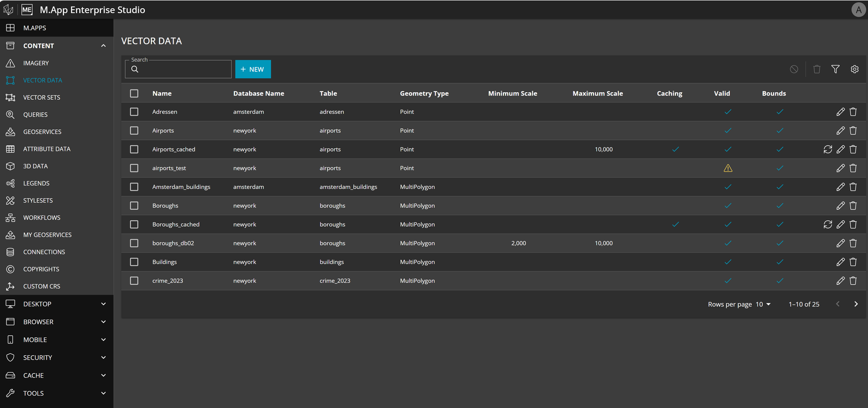Refresh cache for Boroughs_cached row
Image resolution: width=868 pixels, height=408 pixels.
[828, 224]
